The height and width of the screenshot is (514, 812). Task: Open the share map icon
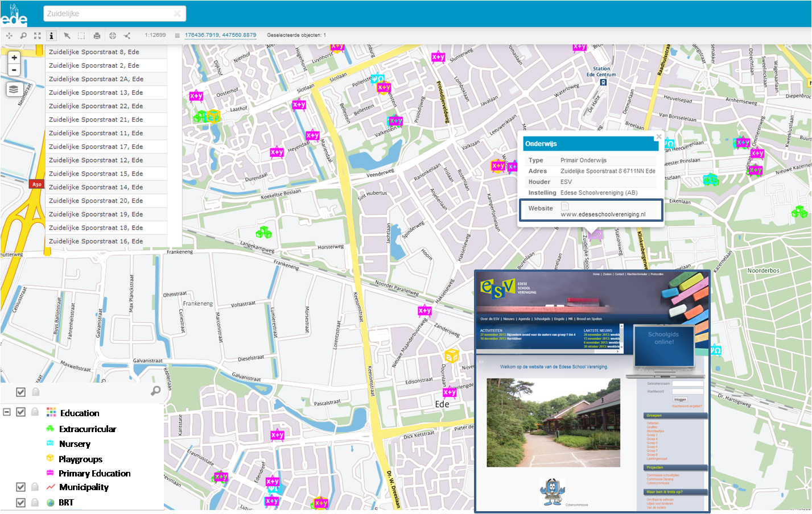pos(127,35)
